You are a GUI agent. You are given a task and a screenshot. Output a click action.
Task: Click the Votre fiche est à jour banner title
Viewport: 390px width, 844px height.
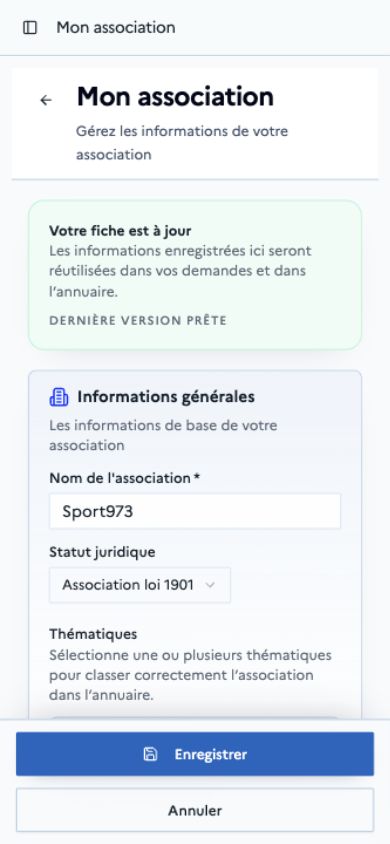pyautogui.click(x=120, y=231)
